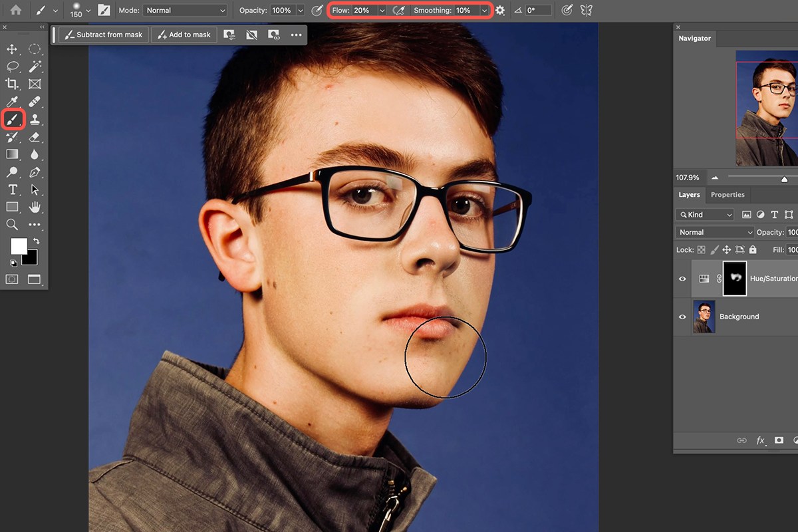
Task: Swap foreground and background colors
Action: 37,241
